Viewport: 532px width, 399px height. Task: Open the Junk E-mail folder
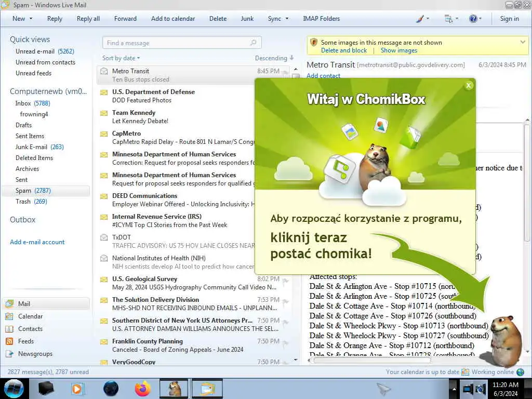point(39,147)
